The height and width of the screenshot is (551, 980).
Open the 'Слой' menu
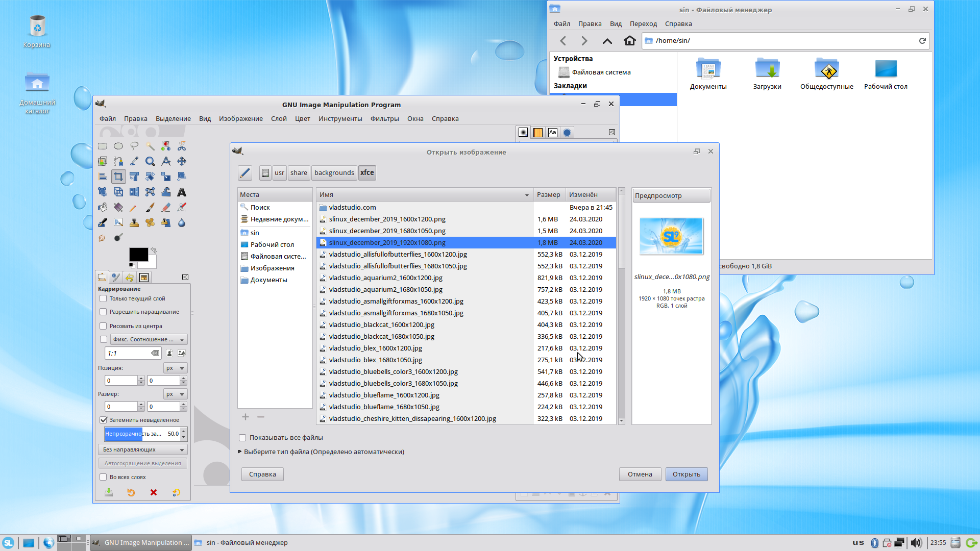click(279, 119)
